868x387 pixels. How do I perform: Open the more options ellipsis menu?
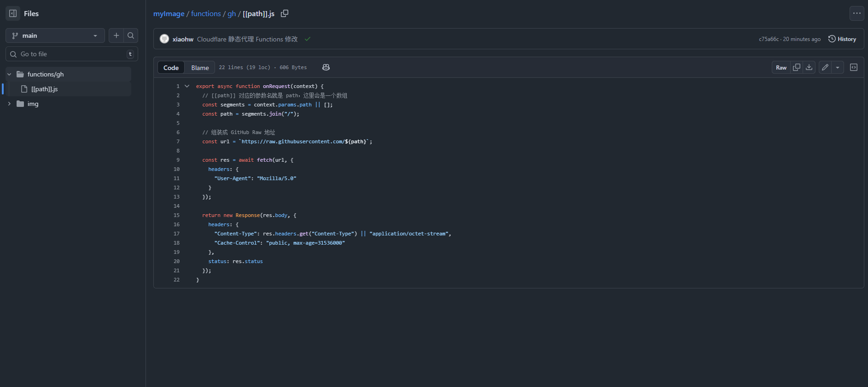tap(856, 13)
